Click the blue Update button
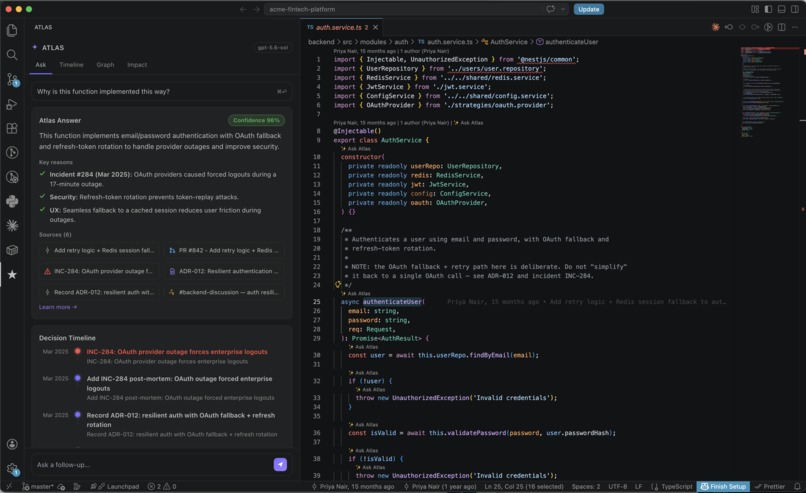 point(588,9)
